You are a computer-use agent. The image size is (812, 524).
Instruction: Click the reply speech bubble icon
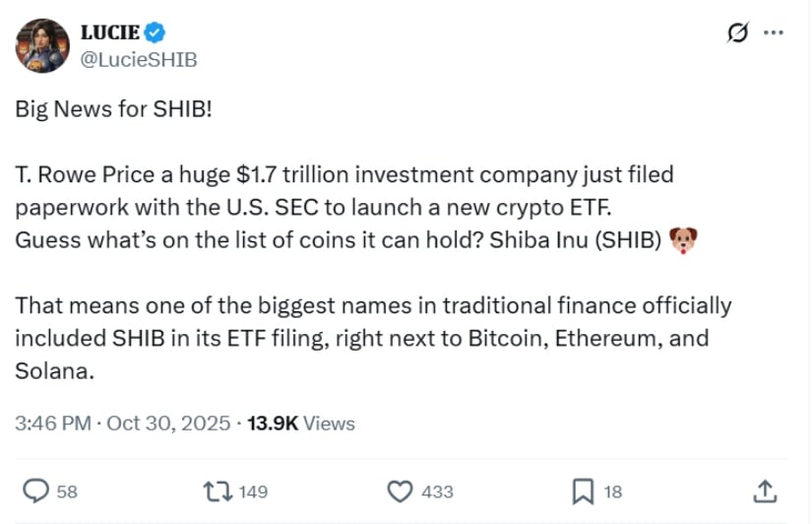[35, 490]
